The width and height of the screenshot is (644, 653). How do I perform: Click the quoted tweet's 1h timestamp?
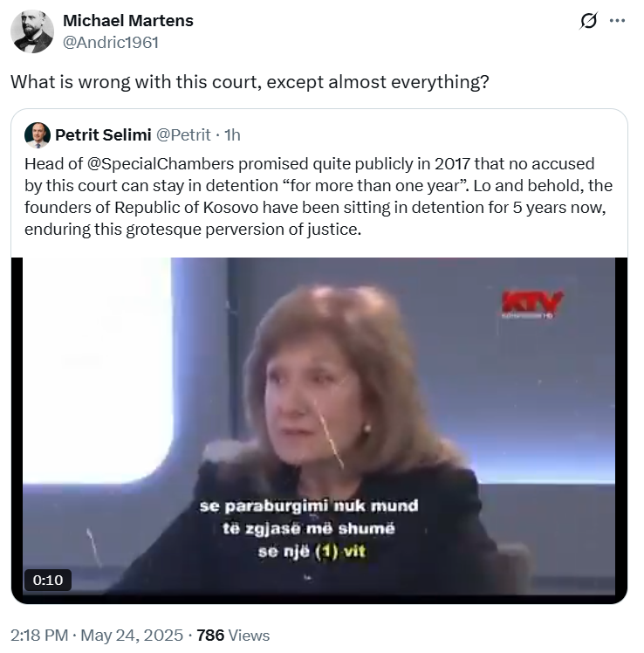tap(232, 134)
